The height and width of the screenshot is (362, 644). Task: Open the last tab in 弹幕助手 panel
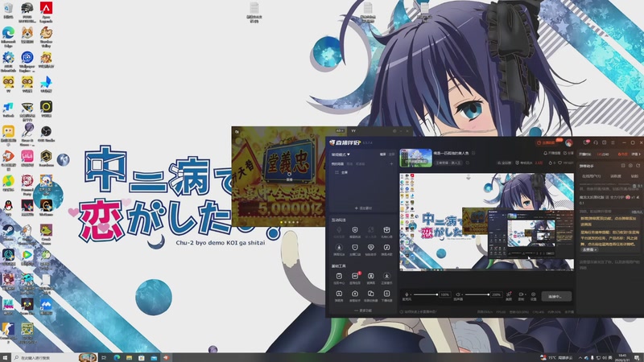[634, 176]
